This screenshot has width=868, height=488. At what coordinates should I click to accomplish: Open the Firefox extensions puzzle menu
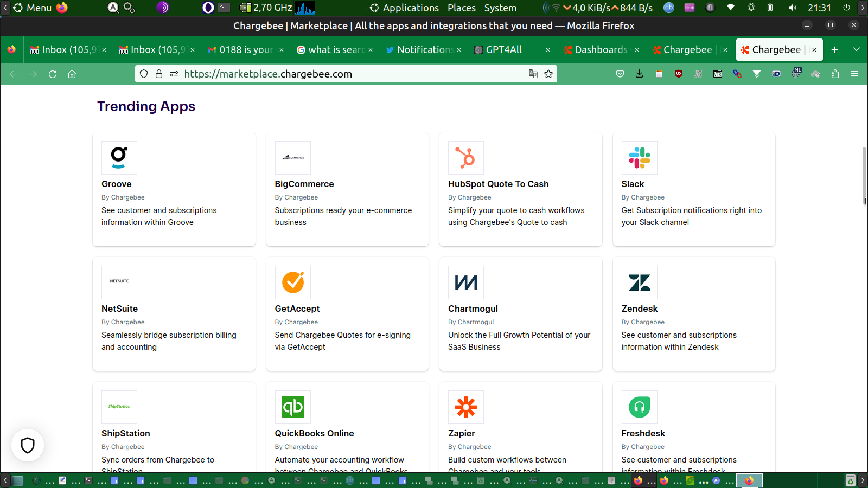835,74
